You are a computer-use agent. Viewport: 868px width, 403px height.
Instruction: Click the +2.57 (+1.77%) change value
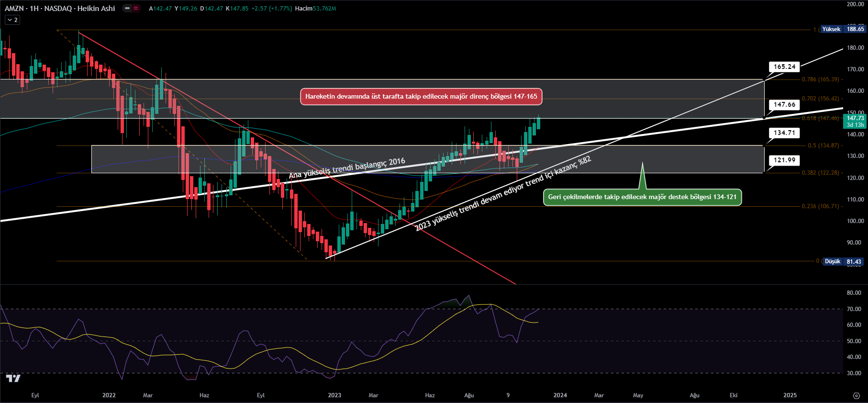click(272, 9)
